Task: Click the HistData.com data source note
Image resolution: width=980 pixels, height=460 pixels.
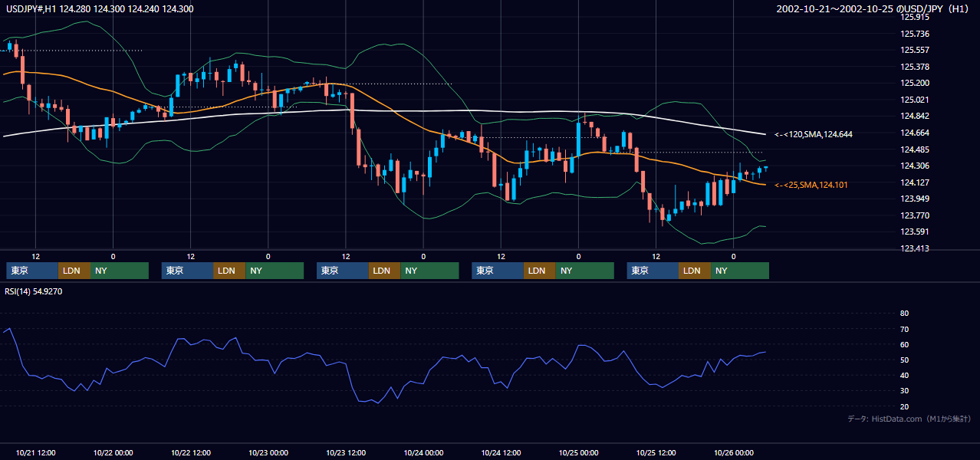Action: [x=909, y=419]
